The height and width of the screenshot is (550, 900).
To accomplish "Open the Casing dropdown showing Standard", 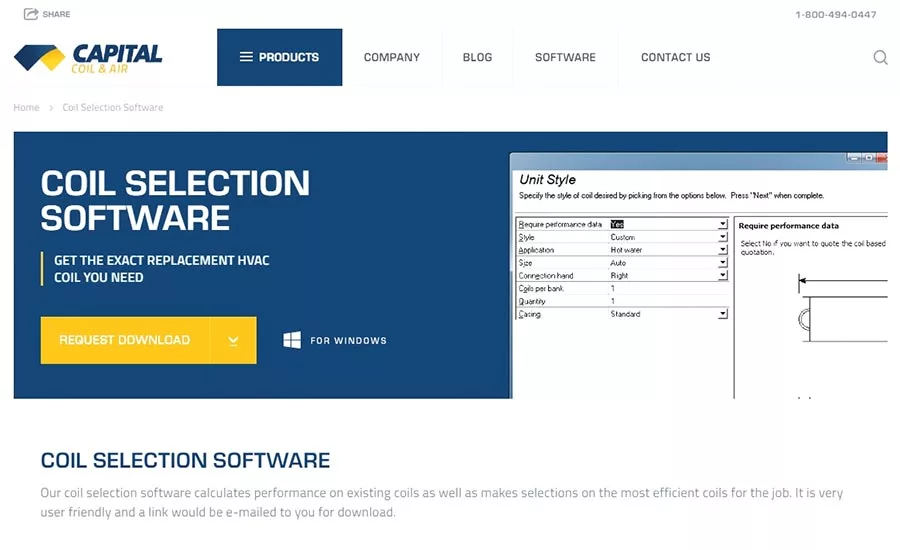I will (723, 313).
